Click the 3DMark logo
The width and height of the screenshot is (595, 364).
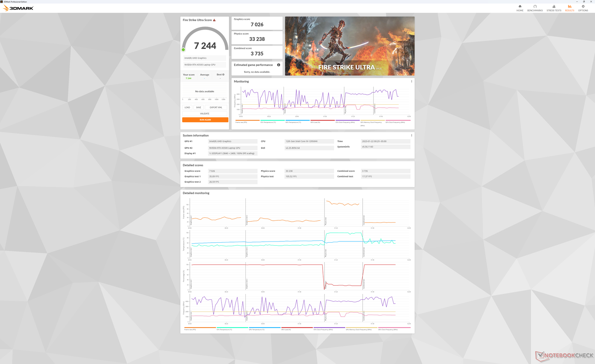(19, 8)
